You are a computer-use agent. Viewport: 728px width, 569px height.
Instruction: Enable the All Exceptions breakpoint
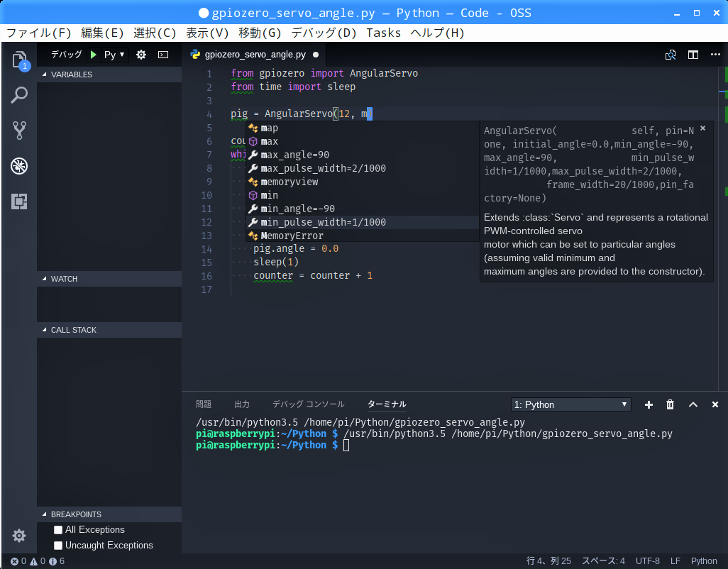tap(58, 529)
